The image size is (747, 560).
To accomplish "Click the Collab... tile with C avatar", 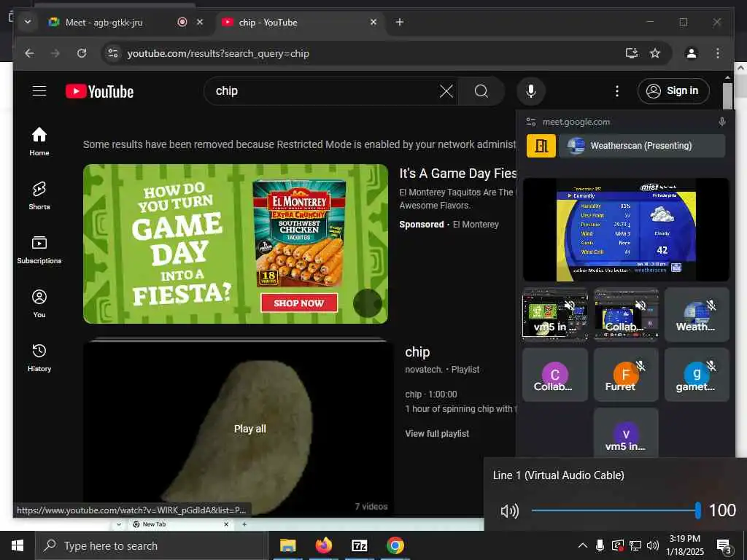I will pos(555,374).
